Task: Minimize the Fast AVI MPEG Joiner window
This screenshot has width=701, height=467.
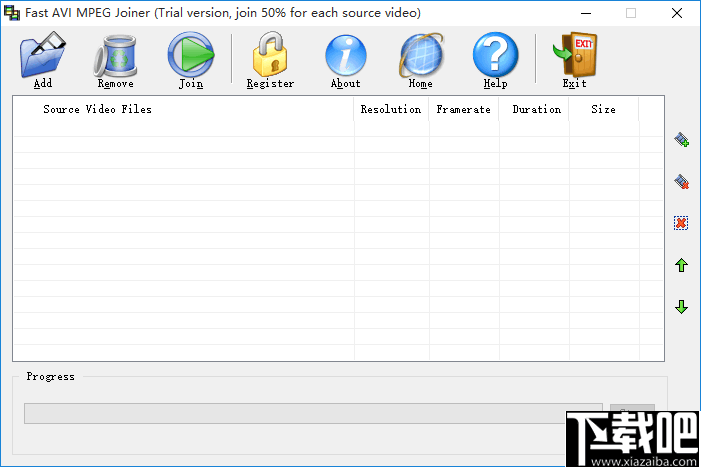Action: pos(586,13)
